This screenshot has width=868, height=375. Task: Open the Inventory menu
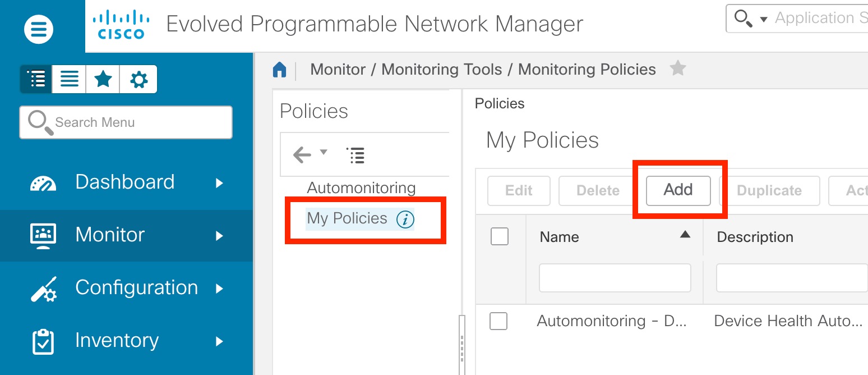pyautogui.click(x=116, y=341)
